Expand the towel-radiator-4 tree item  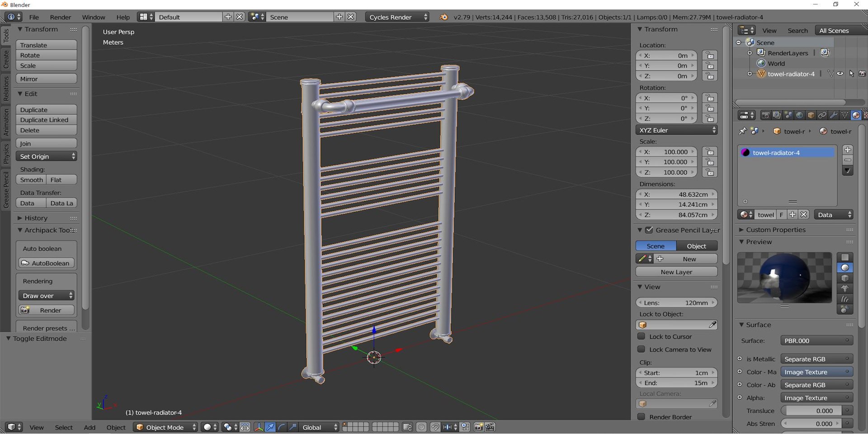pos(750,74)
